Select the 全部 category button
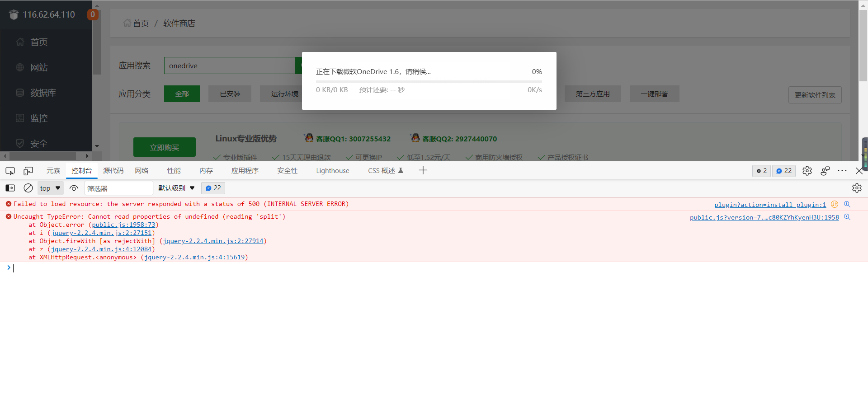Image resolution: width=868 pixels, height=403 pixels. [x=182, y=94]
